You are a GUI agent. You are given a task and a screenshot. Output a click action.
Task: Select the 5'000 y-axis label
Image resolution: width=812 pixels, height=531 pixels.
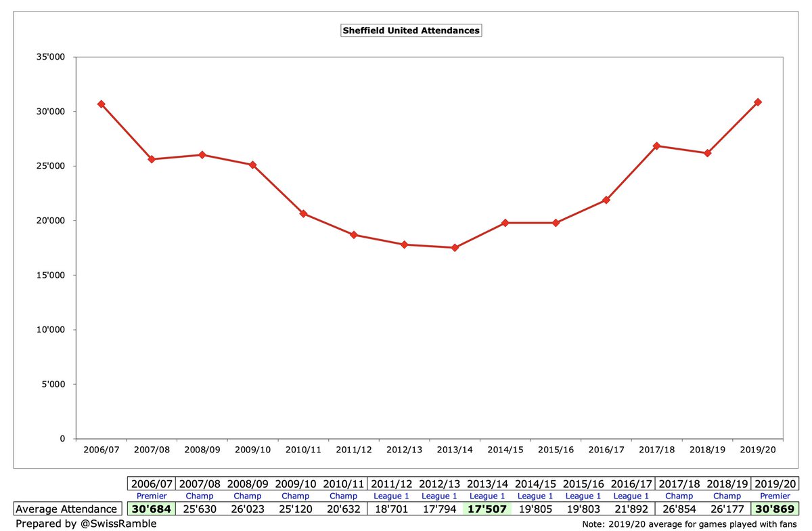coord(54,385)
